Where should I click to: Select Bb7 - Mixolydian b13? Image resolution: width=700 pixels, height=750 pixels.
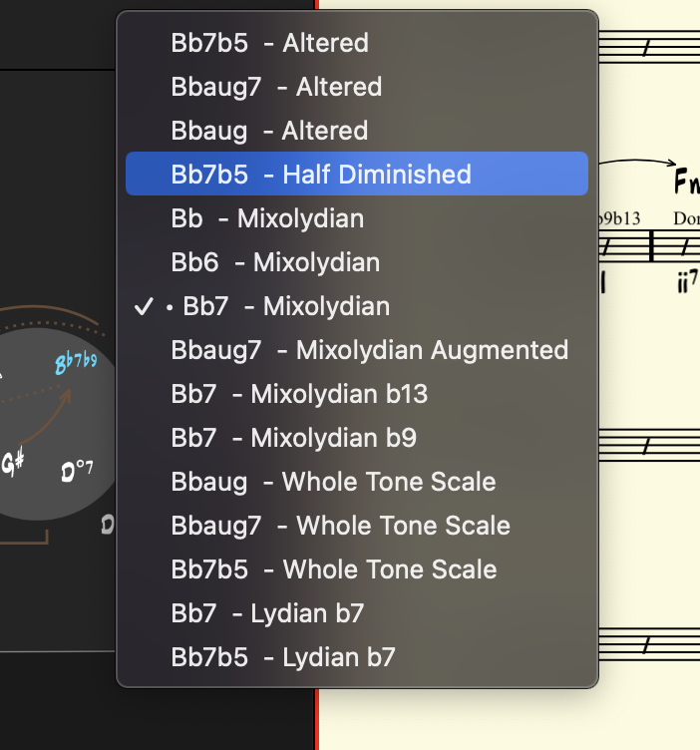pos(299,394)
